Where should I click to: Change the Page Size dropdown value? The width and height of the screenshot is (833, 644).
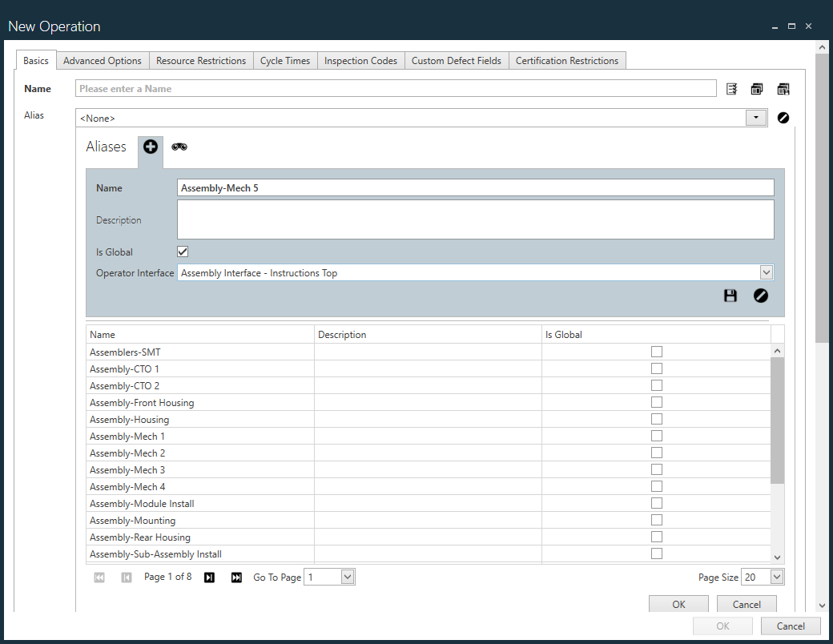pos(762,577)
